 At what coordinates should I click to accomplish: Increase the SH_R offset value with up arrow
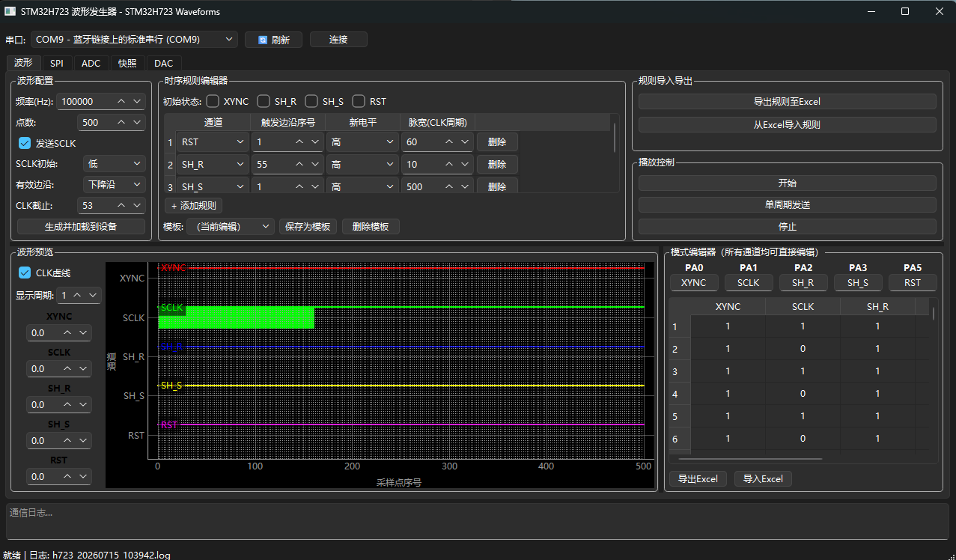(68, 404)
